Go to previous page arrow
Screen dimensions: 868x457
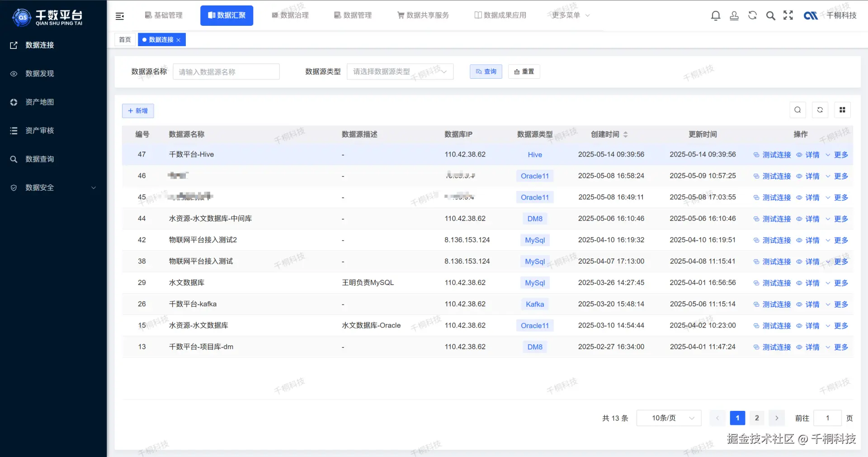point(717,418)
